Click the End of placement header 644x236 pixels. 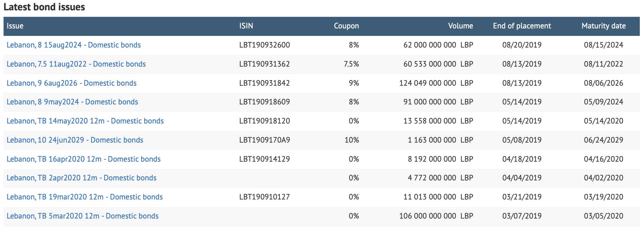522,26
